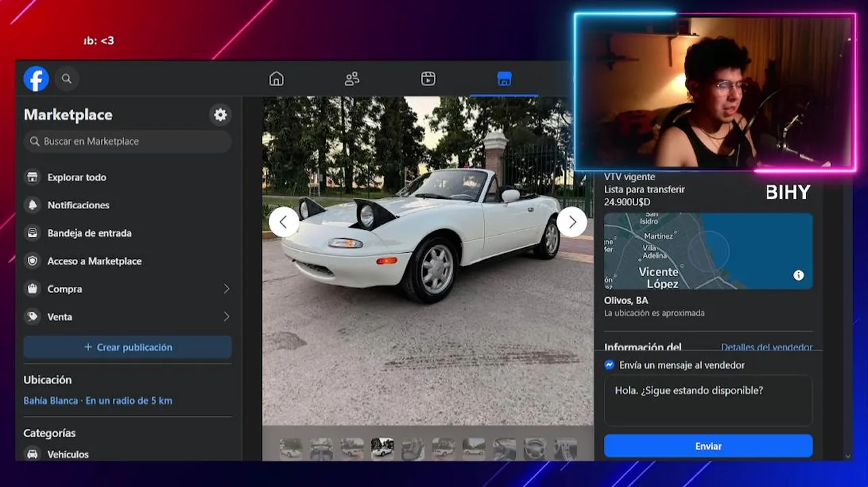Open the Friends icon in top bar
The height and width of the screenshot is (487, 868).
(352, 78)
